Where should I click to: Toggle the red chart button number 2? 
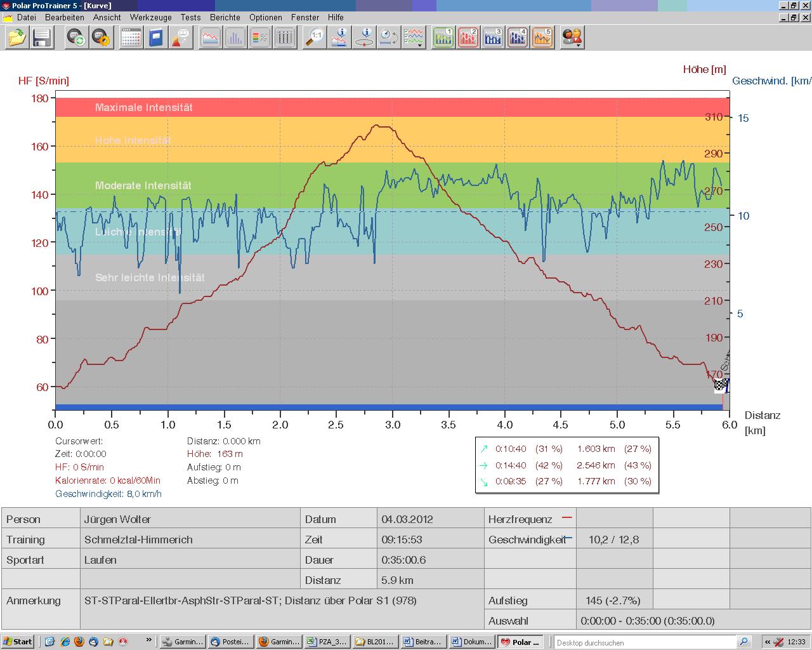468,38
